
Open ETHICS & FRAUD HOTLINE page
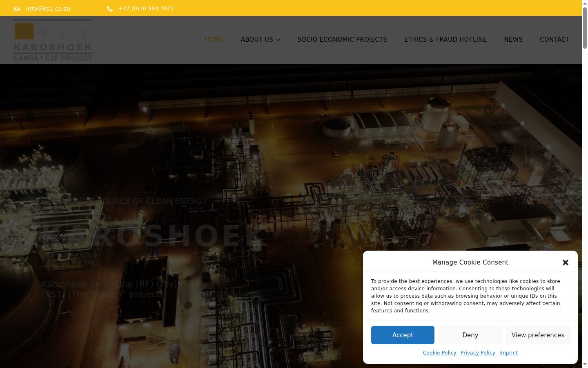(x=445, y=40)
